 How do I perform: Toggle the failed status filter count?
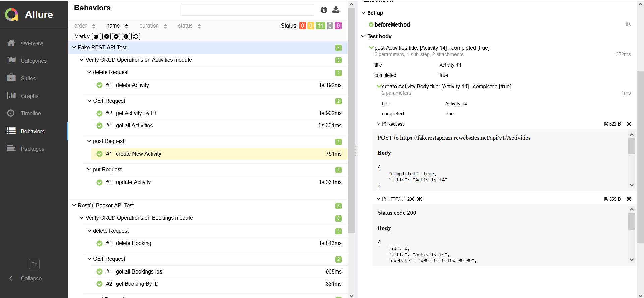pos(303,26)
